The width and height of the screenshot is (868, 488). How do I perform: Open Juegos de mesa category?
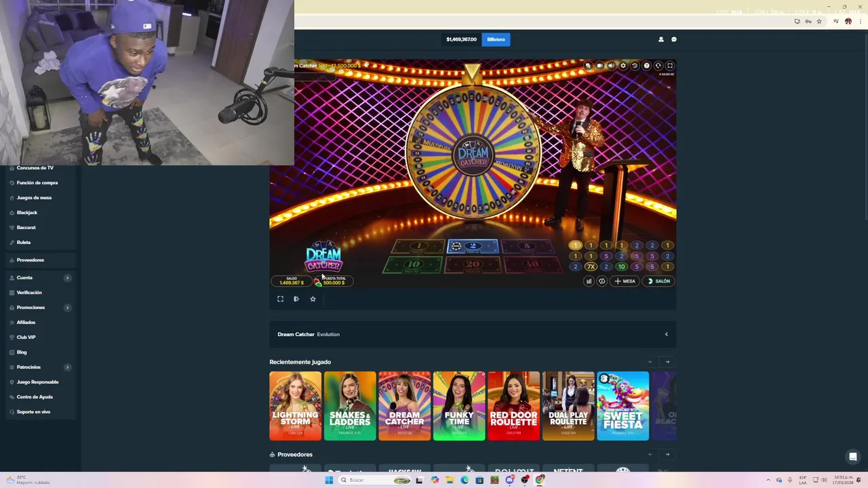pyautogui.click(x=34, y=197)
